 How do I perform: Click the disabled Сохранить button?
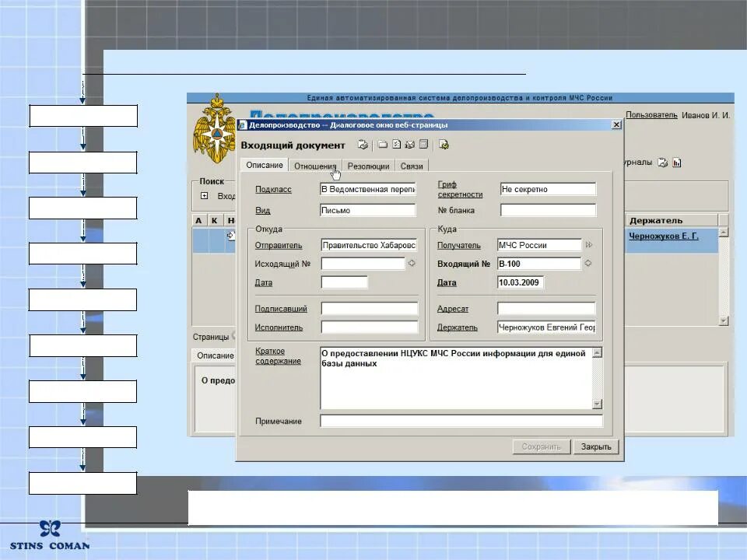542,446
